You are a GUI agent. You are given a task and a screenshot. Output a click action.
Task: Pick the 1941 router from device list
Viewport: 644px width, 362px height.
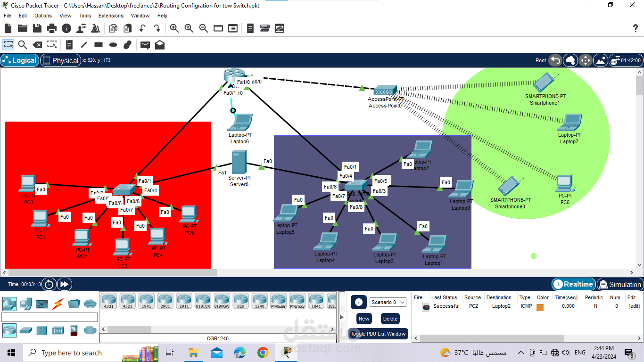click(x=146, y=301)
